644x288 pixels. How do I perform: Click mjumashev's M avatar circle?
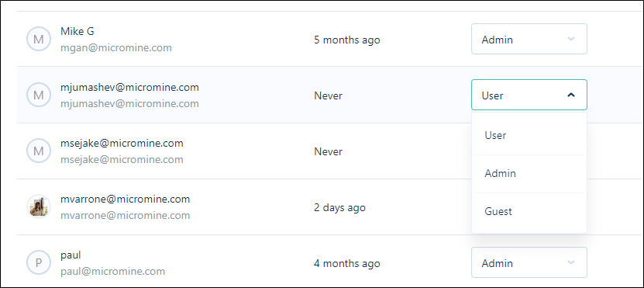tap(39, 95)
